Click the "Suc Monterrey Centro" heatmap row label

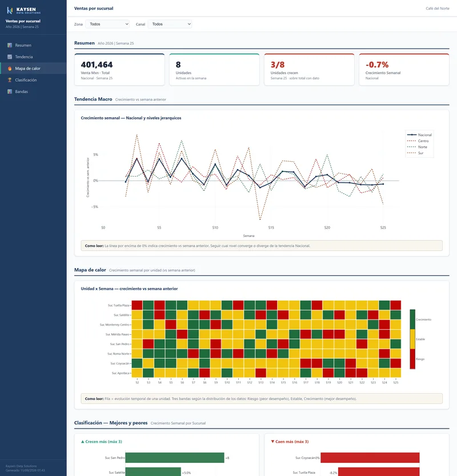[114, 325]
